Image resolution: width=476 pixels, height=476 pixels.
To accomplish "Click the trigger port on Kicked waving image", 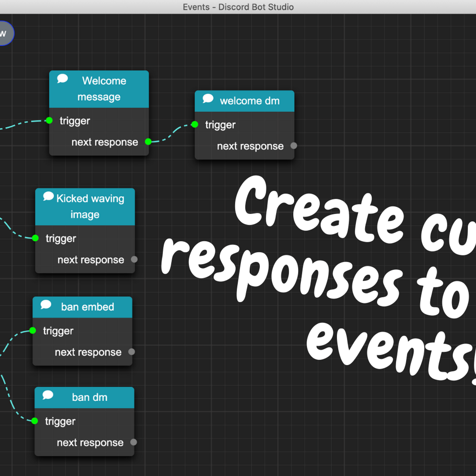I will pos(35,238).
